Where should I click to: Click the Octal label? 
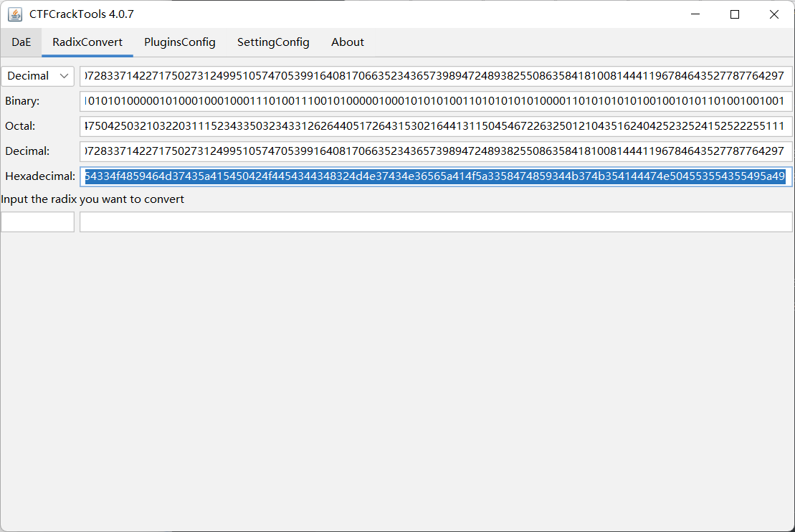click(x=24, y=126)
